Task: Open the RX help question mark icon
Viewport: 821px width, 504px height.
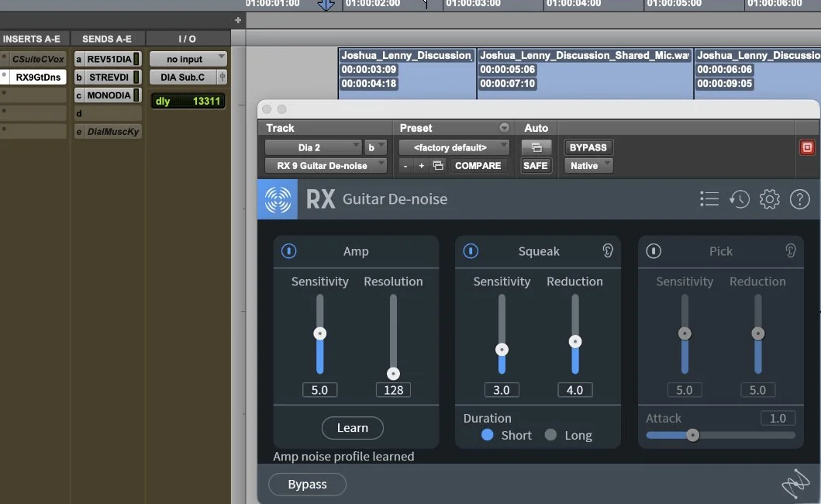Action: (799, 199)
